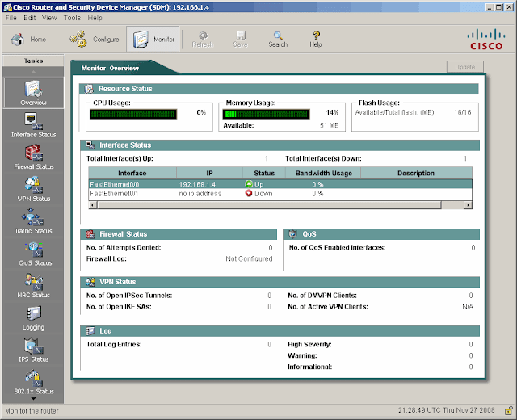Click the Interface Status section header icon
This screenshot has width=517, height=420.
90,145
